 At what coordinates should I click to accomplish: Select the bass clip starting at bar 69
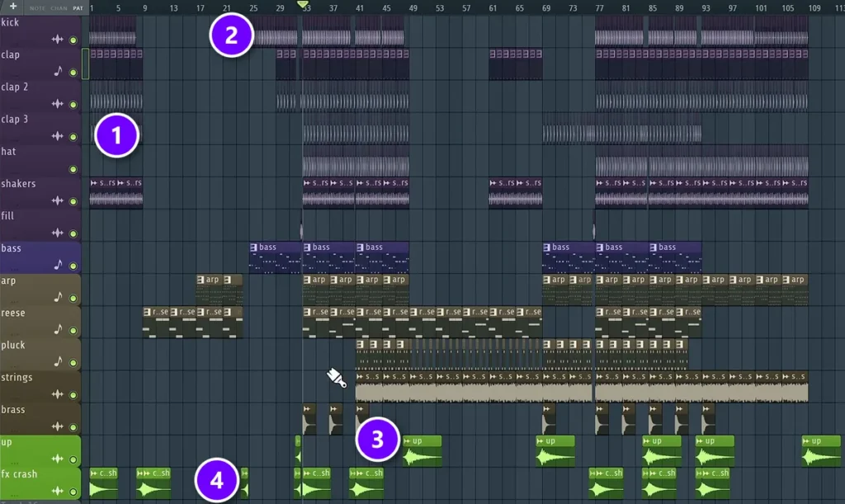(x=568, y=257)
